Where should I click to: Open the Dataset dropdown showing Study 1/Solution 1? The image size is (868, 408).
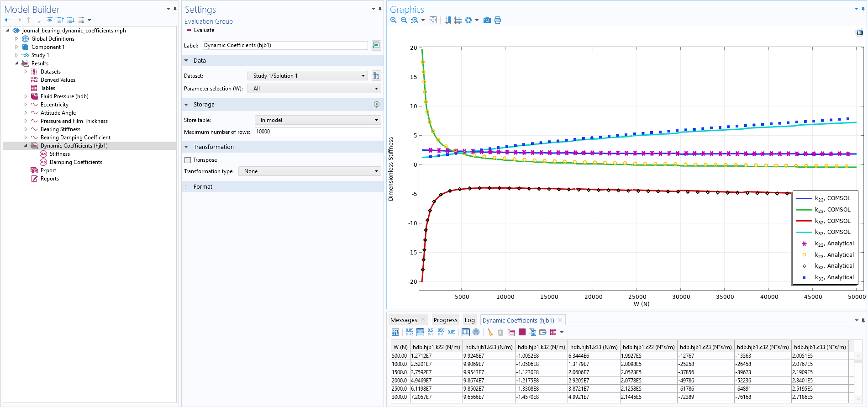[x=308, y=76]
